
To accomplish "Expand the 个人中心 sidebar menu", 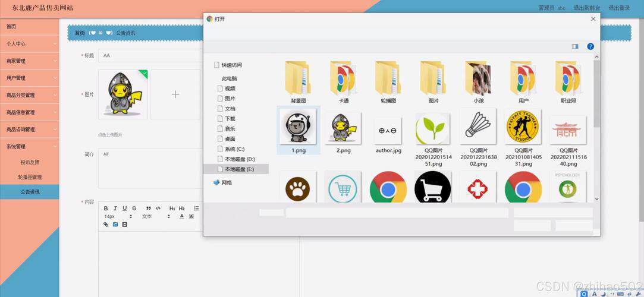I will coord(30,43).
